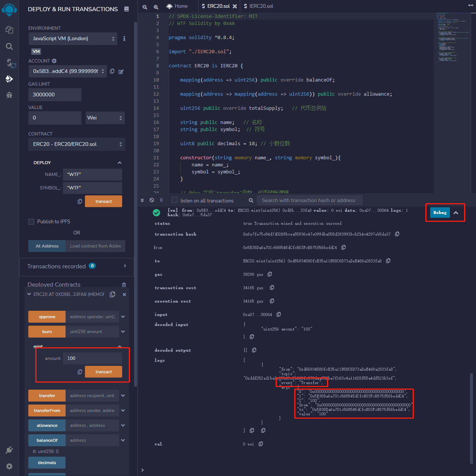Expand the approve function parameters

(123, 317)
